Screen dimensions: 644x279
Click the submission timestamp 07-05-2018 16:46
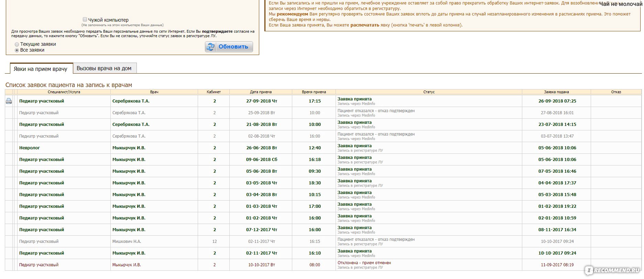[x=557, y=171]
